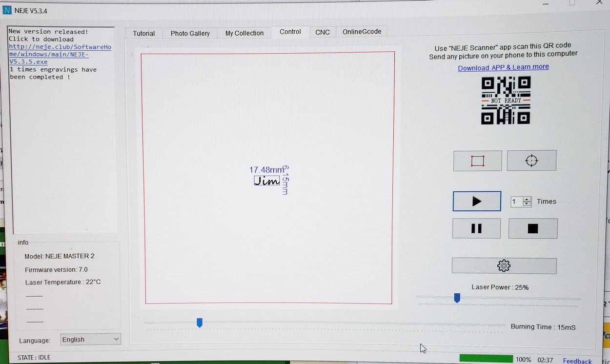Viewport: 610px width, 364px height.
Task: Open the Photo Gallery tab
Action: point(190,33)
